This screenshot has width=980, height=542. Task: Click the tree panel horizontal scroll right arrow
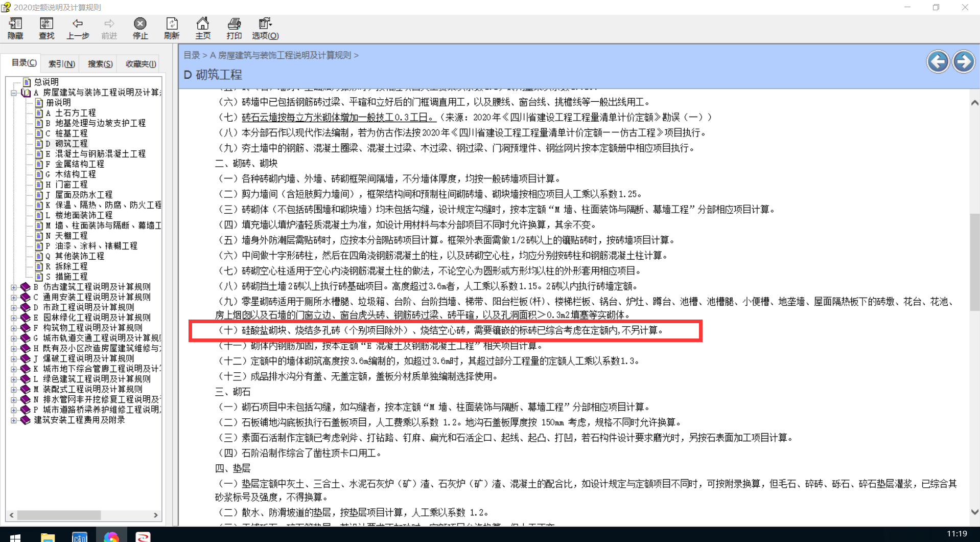pyautogui.click(x=156, y=515)
